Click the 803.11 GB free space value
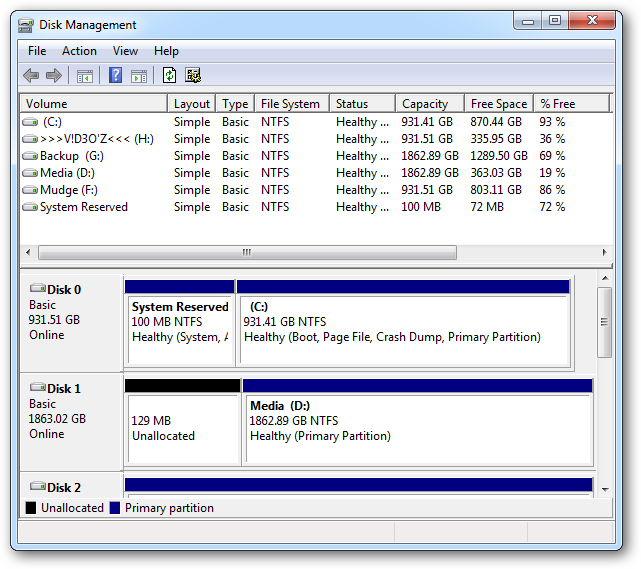641x569 pixels. [496, 190]
